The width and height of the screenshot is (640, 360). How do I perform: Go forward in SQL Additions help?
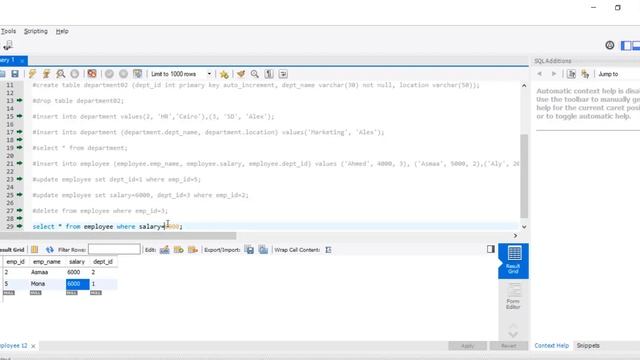[x=554, y=74]
